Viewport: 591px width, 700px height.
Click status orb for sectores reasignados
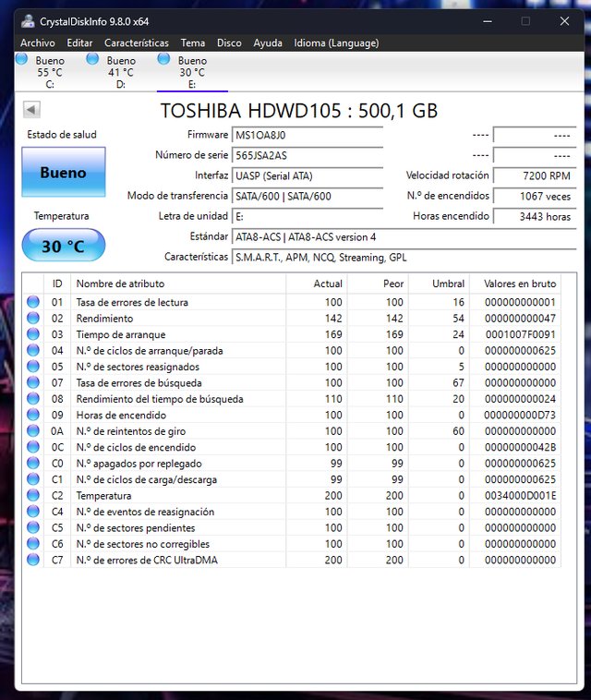point(33,366)
